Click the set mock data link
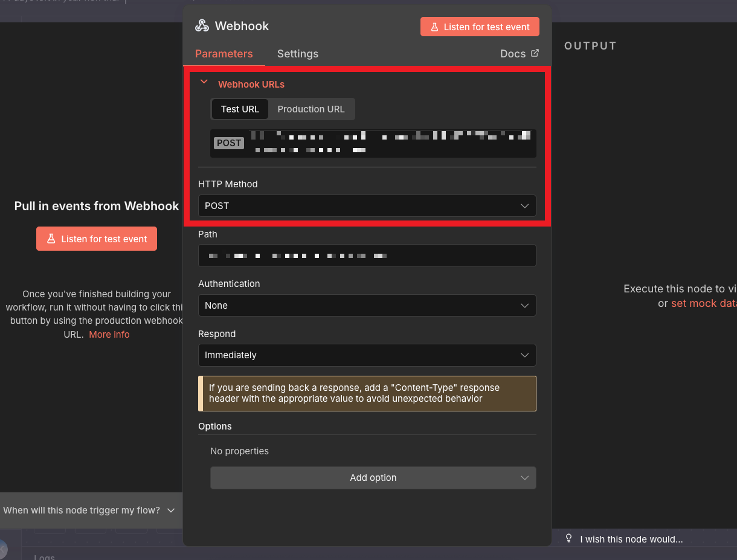This screenshot has height=560, width=737. click(704, 303)
